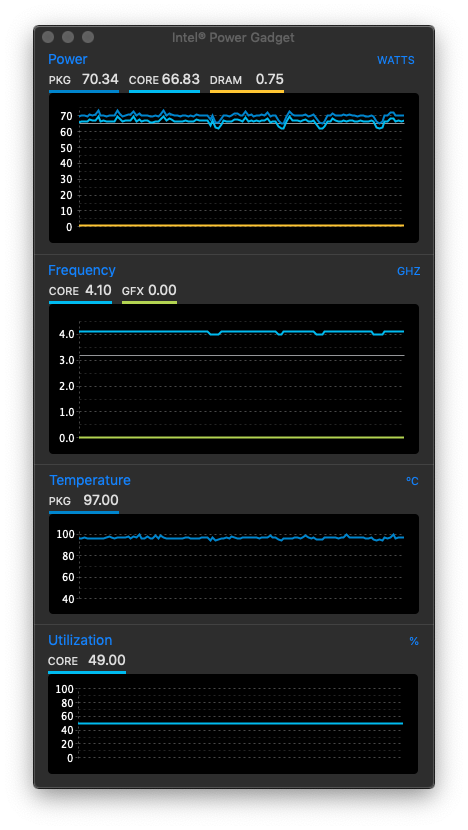Select the CORE 4.10 frequency readout
Image resolution: width=468 pixels, height=830 pixels.
[80, 291]
